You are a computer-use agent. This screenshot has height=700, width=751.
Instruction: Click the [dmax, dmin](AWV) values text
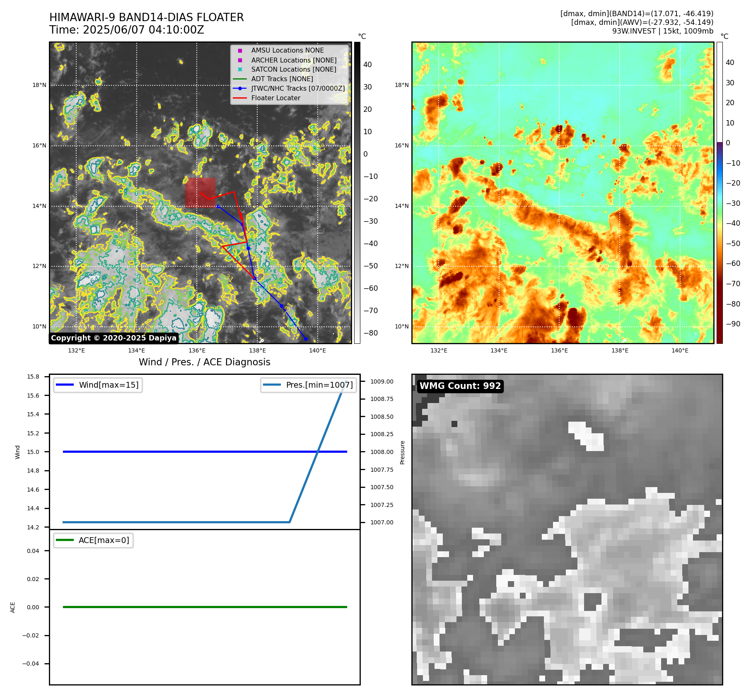click(642, 22)
